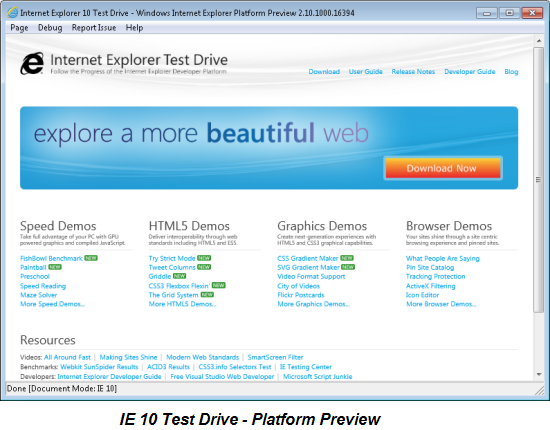Image resolution: width=550 pixels, height=430 pixels.
Task: Click the Resources heading
Action: (x=48, y=340)
